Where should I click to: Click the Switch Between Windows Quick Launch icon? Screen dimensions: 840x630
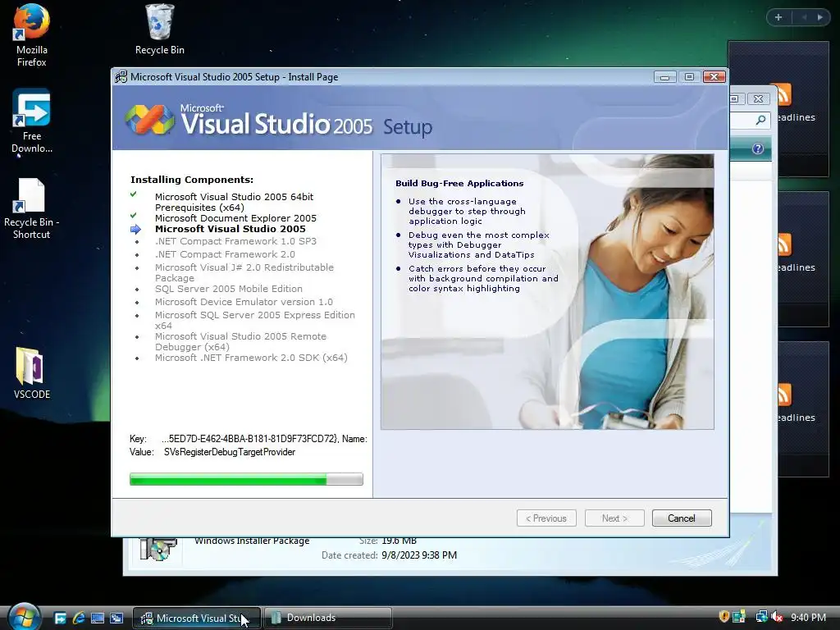[x=116, y=619]
